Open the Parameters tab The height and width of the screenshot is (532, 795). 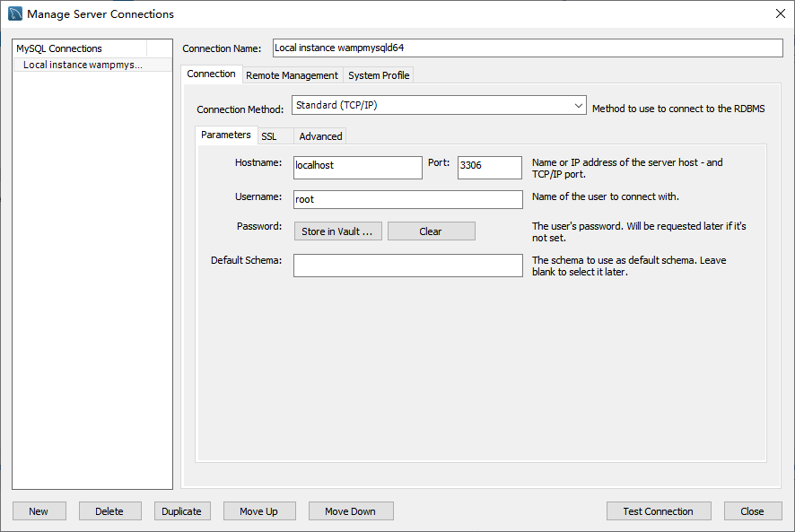click(225, 135)
